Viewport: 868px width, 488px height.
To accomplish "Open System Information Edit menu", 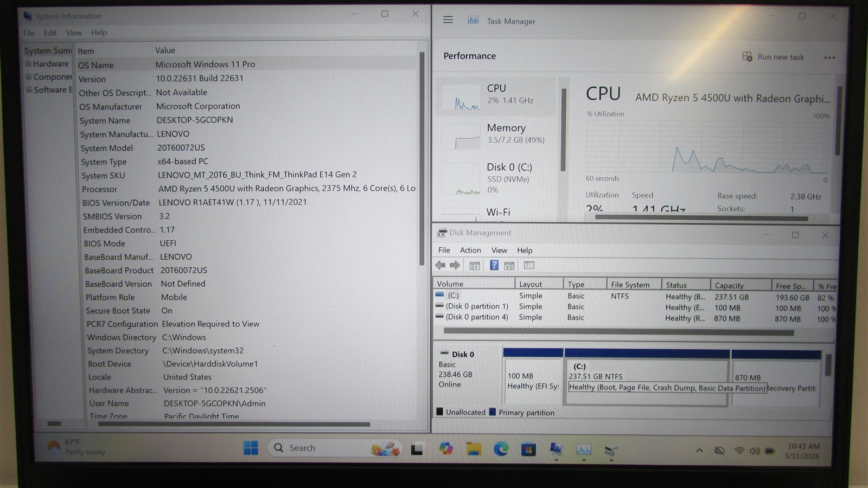I will coord(50,33).
